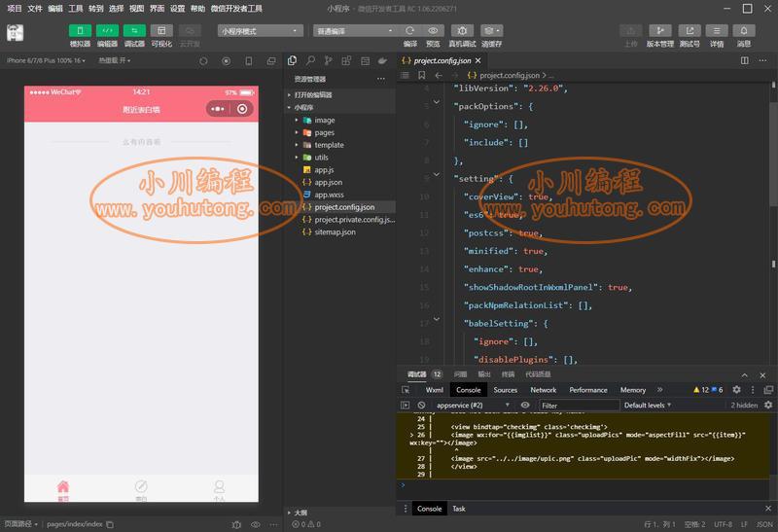Click the detach simulator window icon

(x=271, y=61)
